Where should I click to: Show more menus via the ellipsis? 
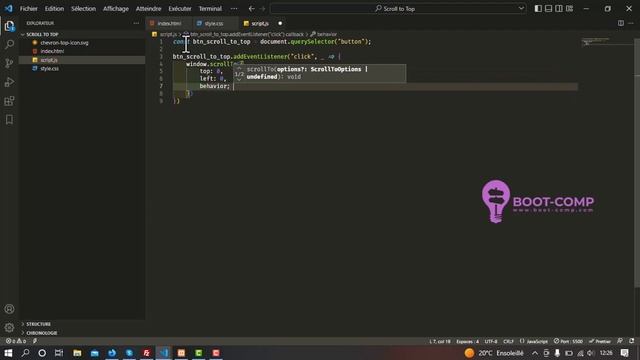234,9
